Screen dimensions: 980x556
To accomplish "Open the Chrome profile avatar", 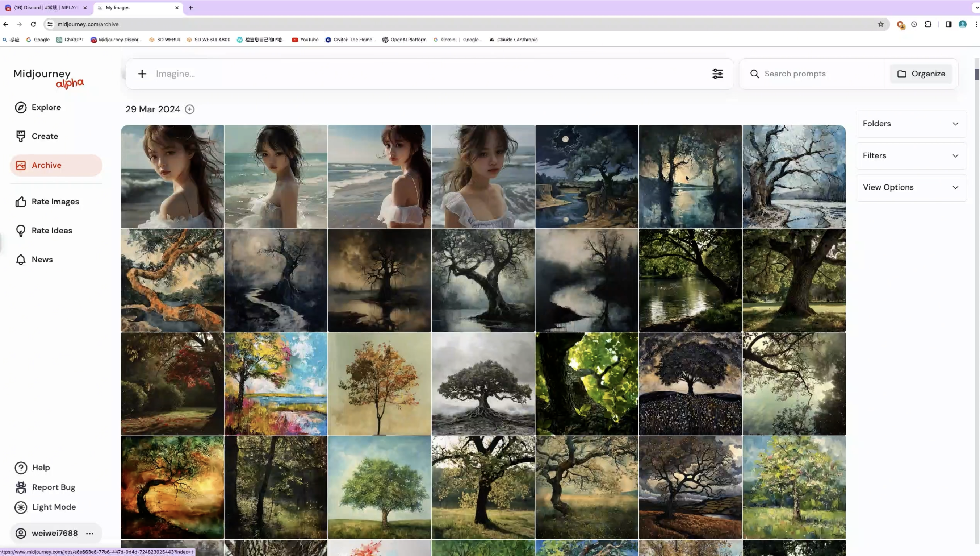I will (963, 24).
